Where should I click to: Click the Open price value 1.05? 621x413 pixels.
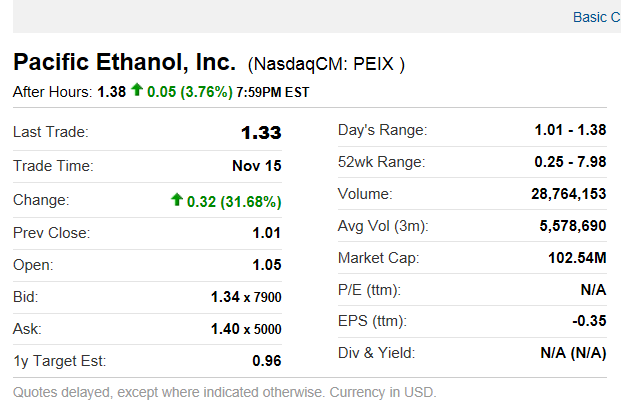[x=266, y=265]
